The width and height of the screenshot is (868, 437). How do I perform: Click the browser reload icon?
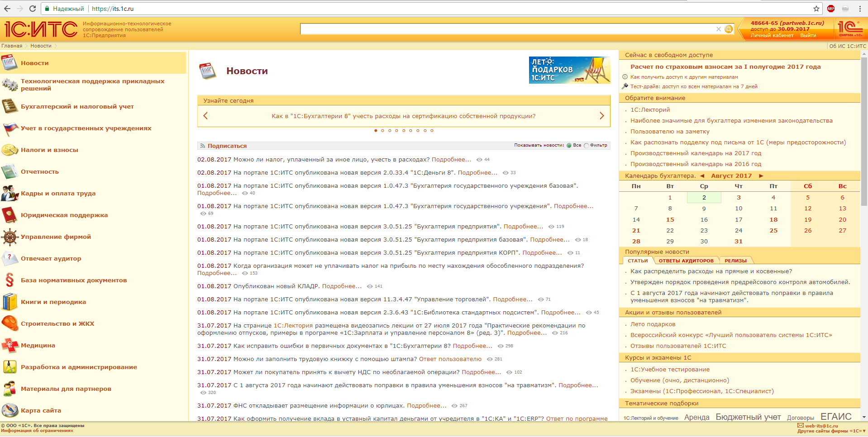[33, 9]
